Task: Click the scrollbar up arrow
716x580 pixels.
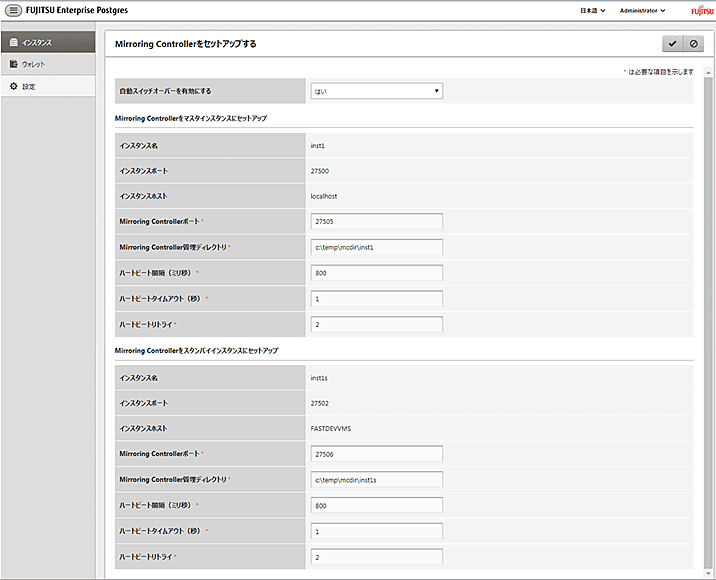Action: point(708,73)
